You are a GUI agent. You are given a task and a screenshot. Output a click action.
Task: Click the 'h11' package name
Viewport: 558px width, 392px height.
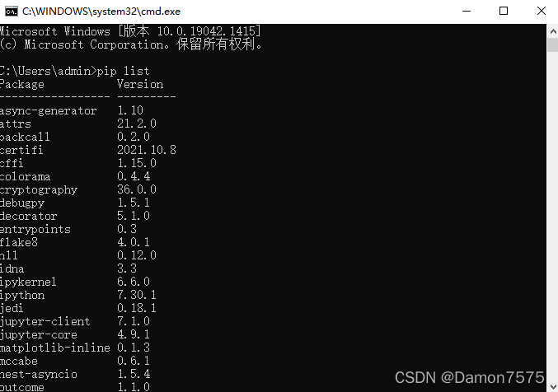(x=8, y=255)
